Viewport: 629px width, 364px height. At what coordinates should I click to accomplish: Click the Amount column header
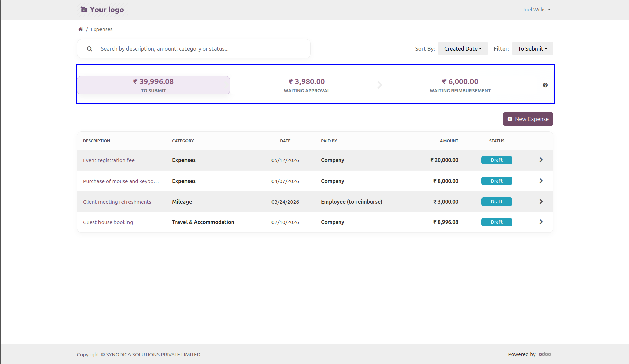pyautogui.click(x=449, y=141)
